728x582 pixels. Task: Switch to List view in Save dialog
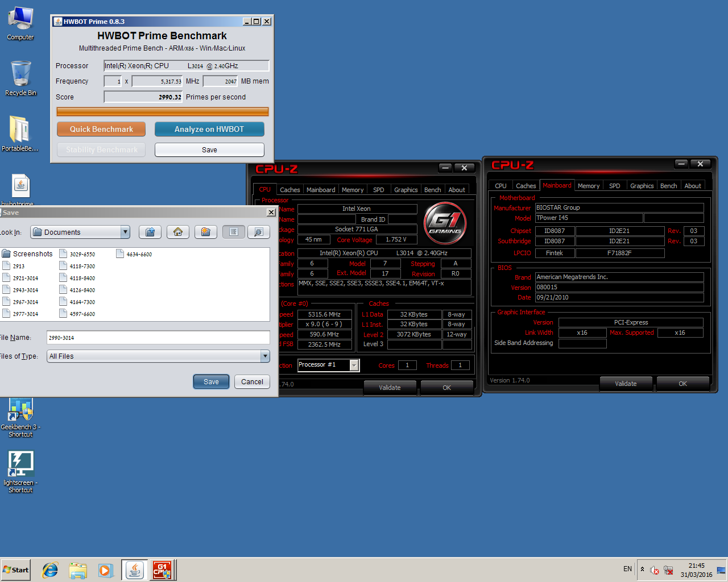pyautogui.click(x=234, y=232)
